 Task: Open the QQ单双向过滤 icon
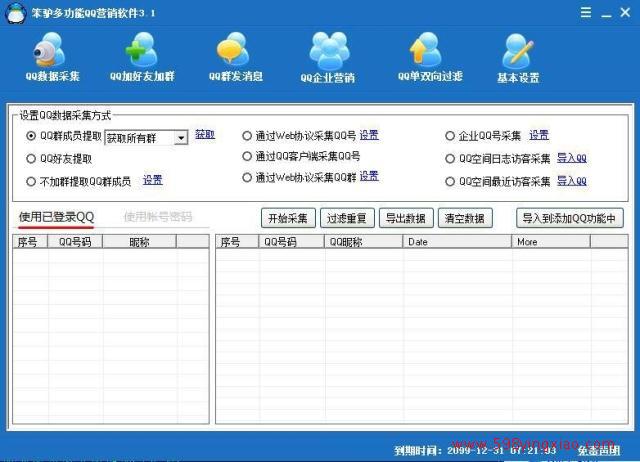pos(426,50)
